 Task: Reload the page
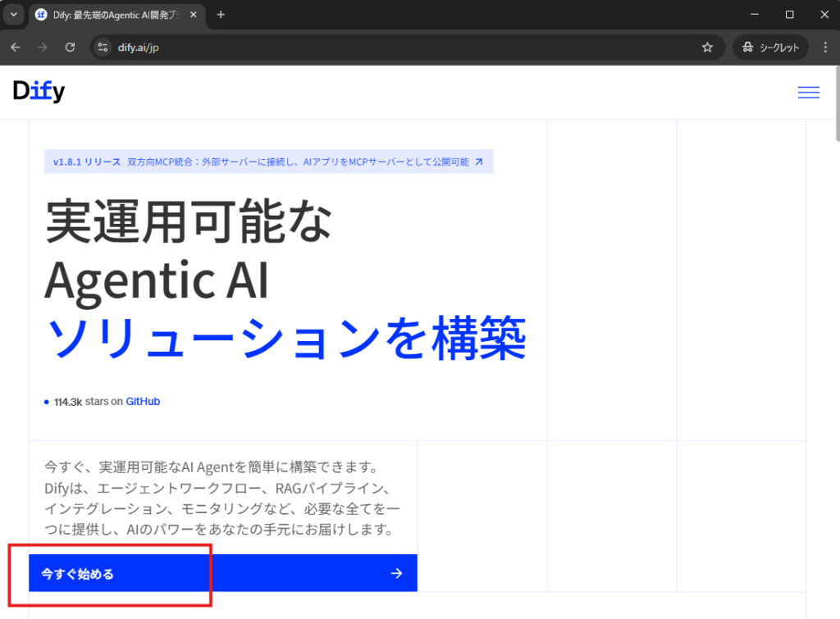[x=70, y=47]
